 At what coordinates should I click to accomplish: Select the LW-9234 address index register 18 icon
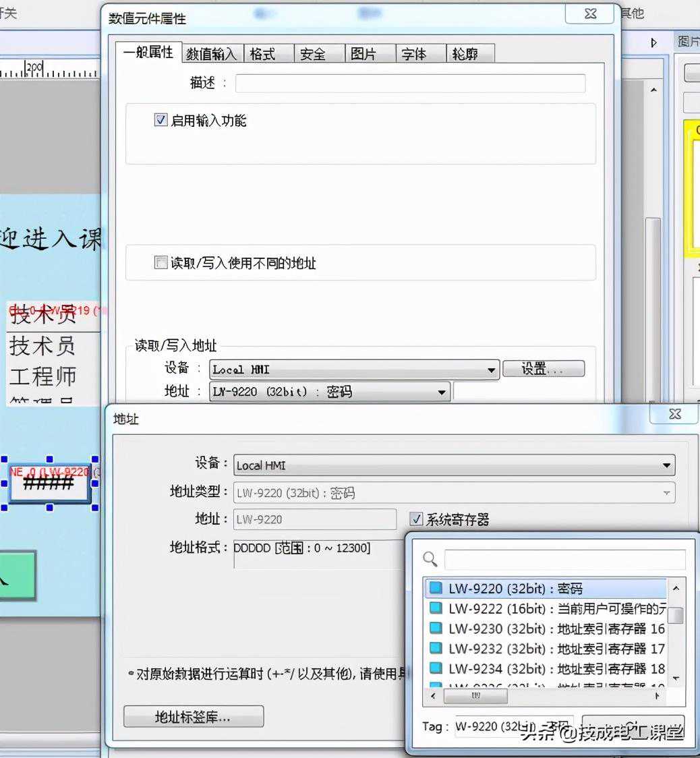436,668
